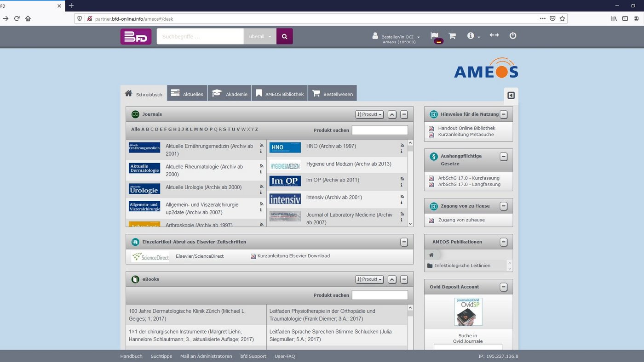Click the Firefox home button
This screenshot has width=644, height=362.
[28, 18]
